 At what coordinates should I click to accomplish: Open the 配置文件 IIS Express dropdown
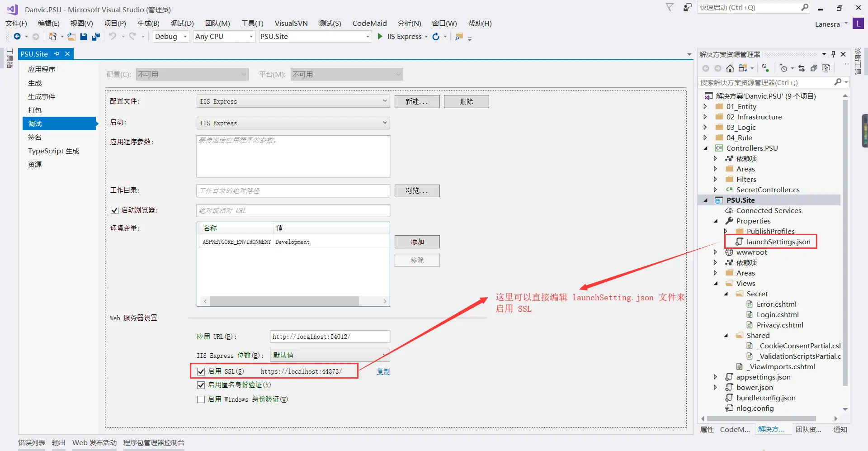pyautogui.click(x=384, y=101)
